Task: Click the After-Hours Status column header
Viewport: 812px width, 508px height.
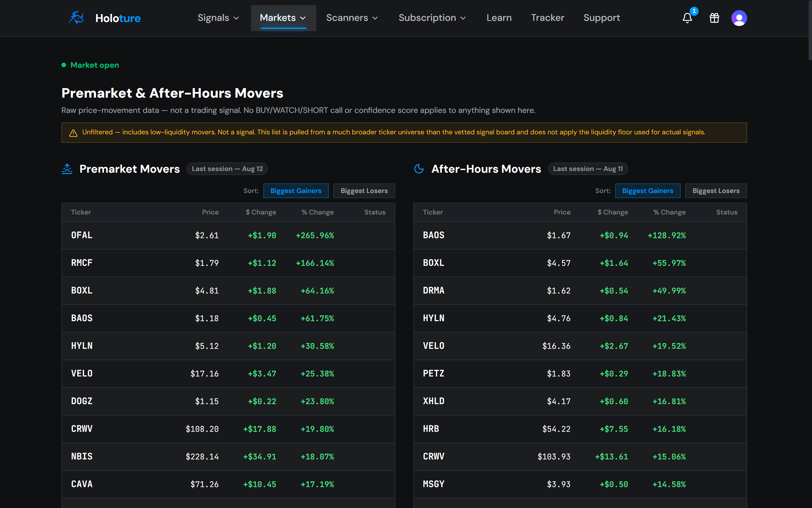Action: tap(727, 212)
